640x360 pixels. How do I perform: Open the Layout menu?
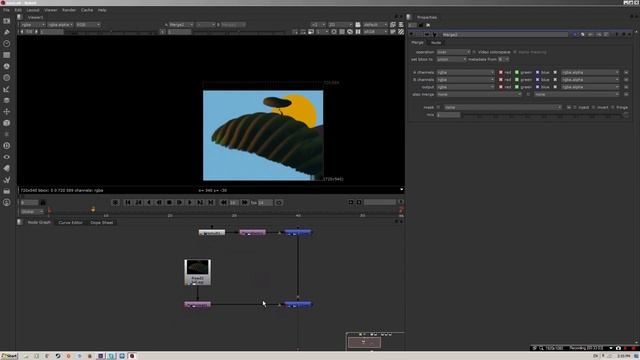(33, 10)
